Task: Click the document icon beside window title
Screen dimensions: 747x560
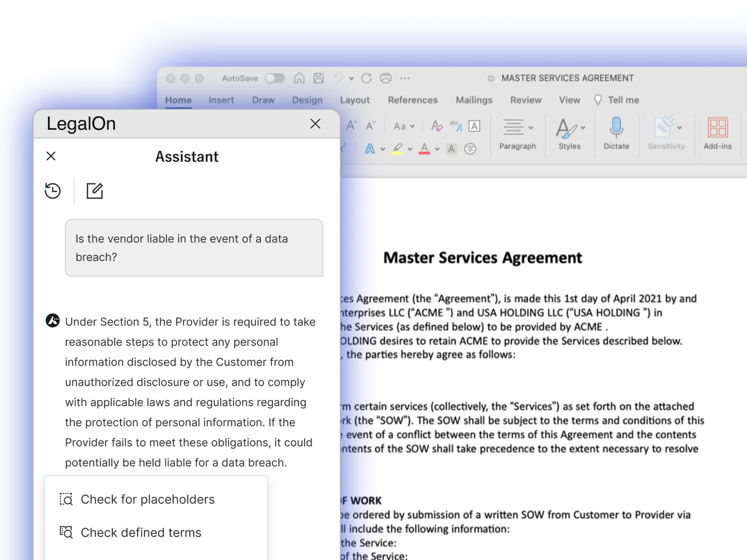Action: 492,78
